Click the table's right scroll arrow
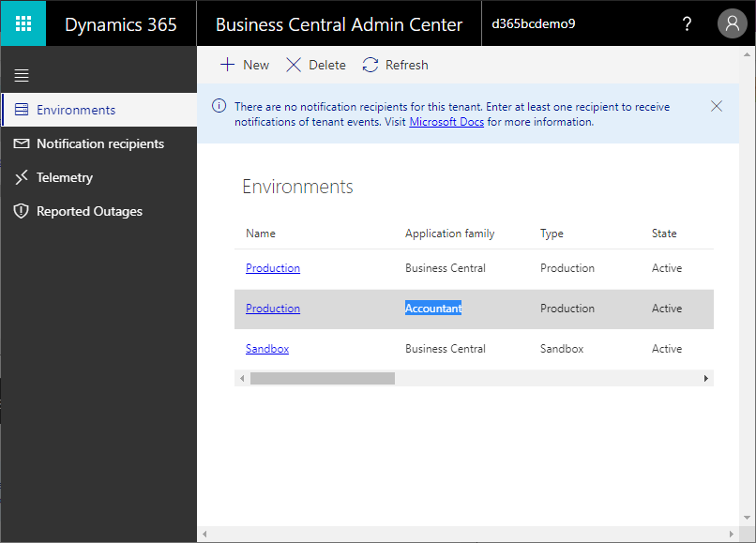Image resolution: width=756 pixels, height=543 pixels. (706, 378)
